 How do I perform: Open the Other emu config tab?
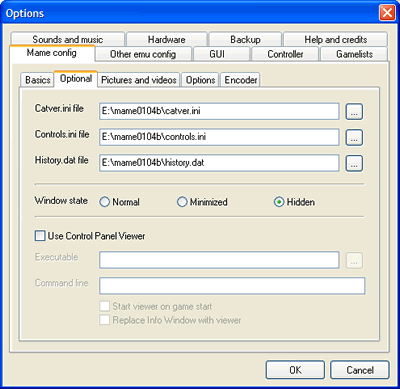tap(143, 54)
